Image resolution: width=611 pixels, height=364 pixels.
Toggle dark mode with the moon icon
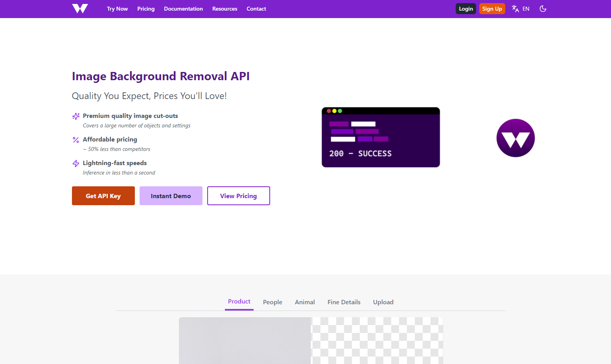click(x=543, y=9)
